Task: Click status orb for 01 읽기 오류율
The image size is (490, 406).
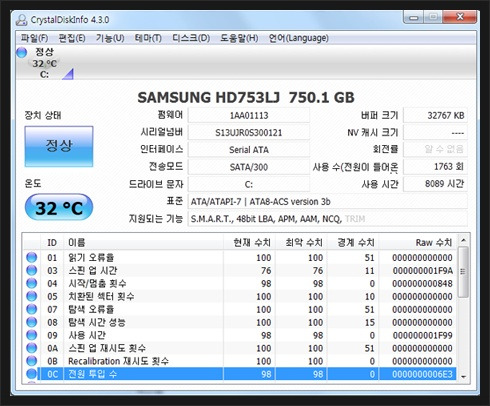Action: tap(32, 257)
